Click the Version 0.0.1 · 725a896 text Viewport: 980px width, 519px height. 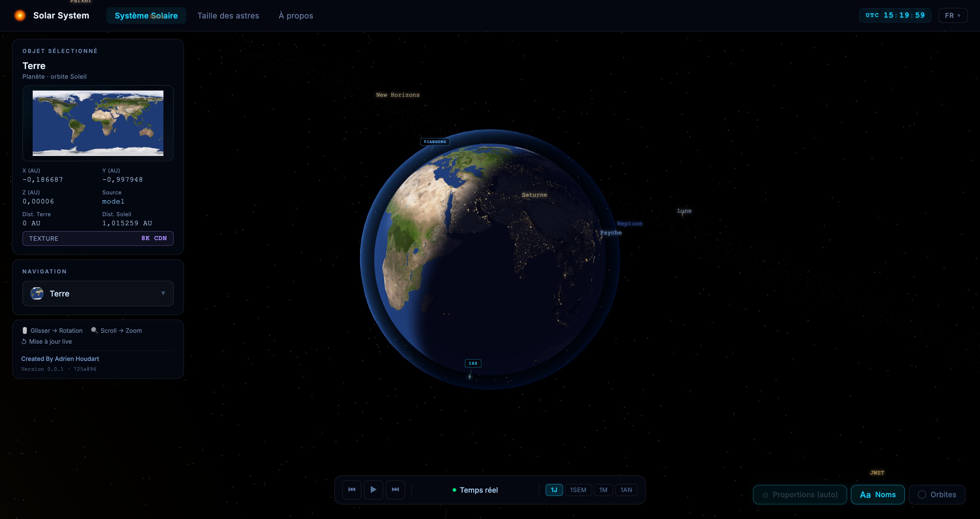tap(59, 369)
